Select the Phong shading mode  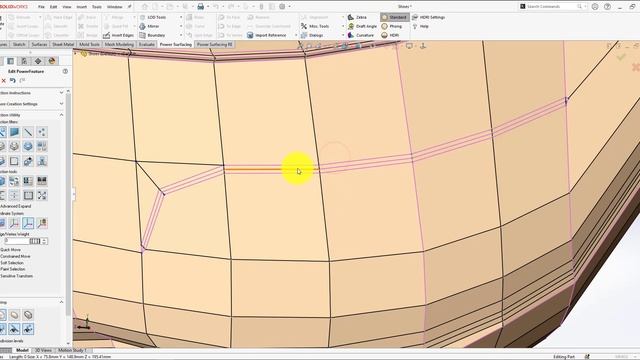(391, 26)
